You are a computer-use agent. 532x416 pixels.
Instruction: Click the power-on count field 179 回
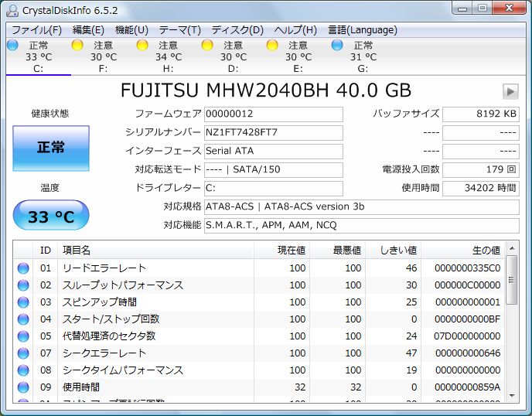[x=481, y=169]
